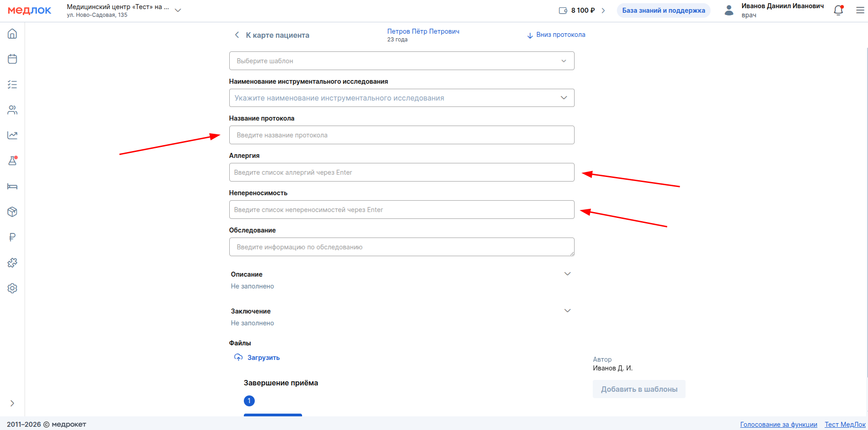Image resolution: width=868 pixels, height=430 pixels.
Task: Open the calendar schedule icon
Action: coord(12,59)
